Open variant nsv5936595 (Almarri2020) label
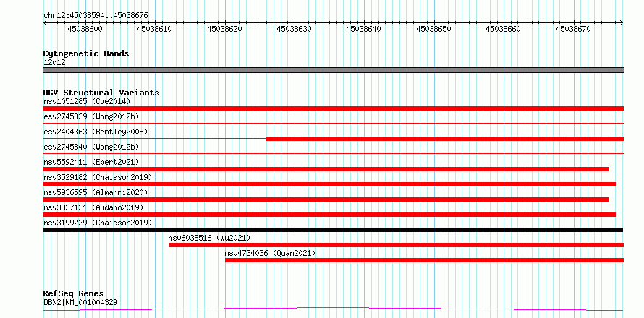 [96, 192]
